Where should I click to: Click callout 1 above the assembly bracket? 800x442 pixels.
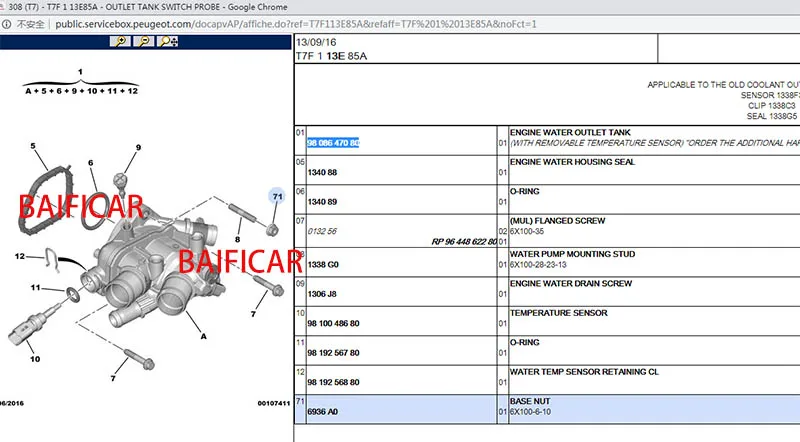80,72
